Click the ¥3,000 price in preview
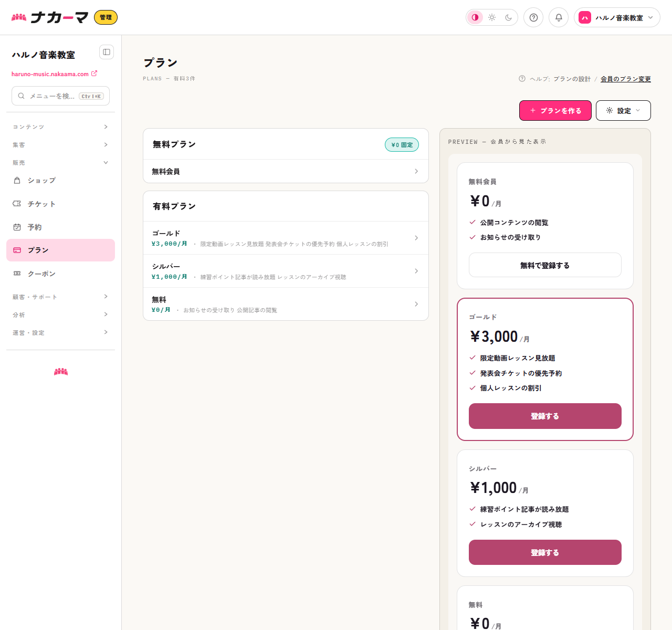Screen dimensions: 672x630 click(494, 337)
